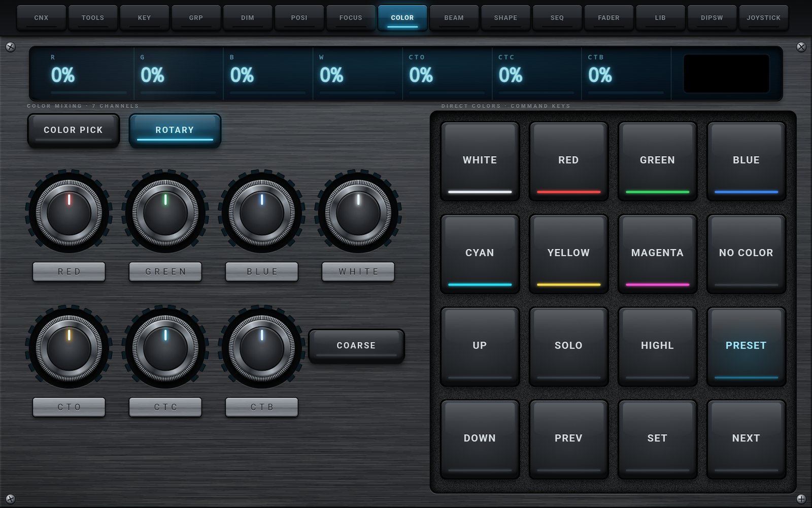Go to the SHAPE tab

(505, 17)
